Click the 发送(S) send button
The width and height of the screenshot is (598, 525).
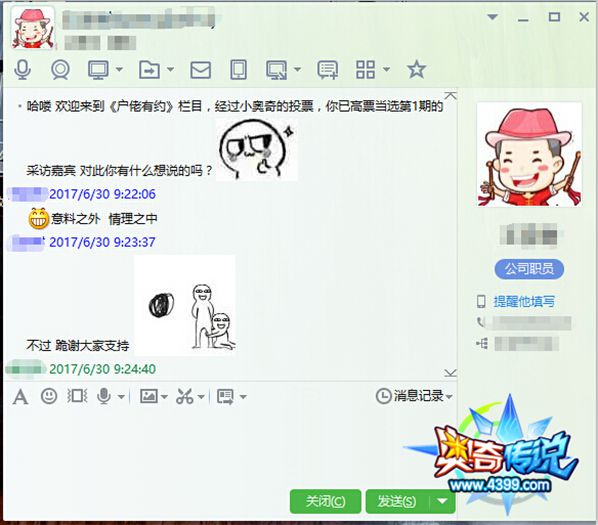click(397, 501)
